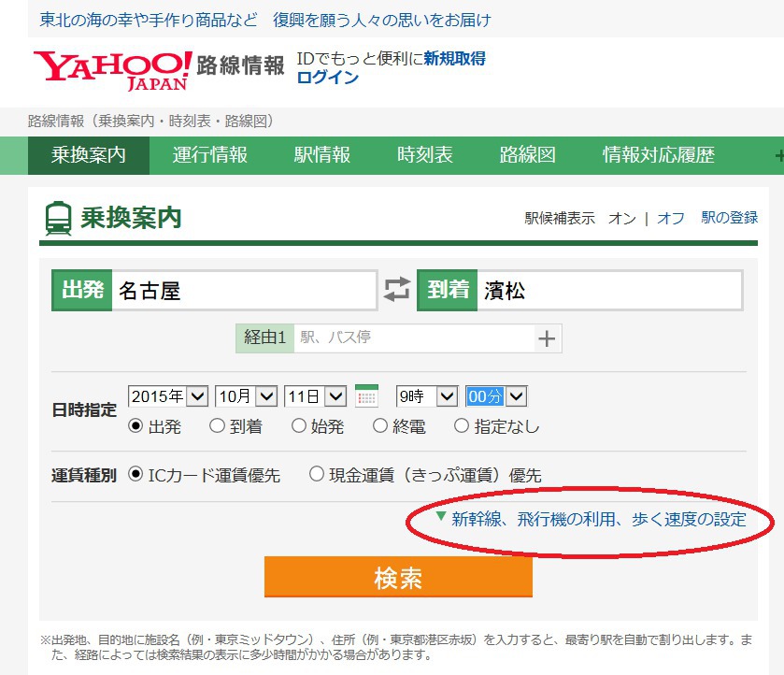Expand 新幹線、飛行機の利用、歩く速度の設定 options
Screen dimensions: 784x675
tap(598, 520)
